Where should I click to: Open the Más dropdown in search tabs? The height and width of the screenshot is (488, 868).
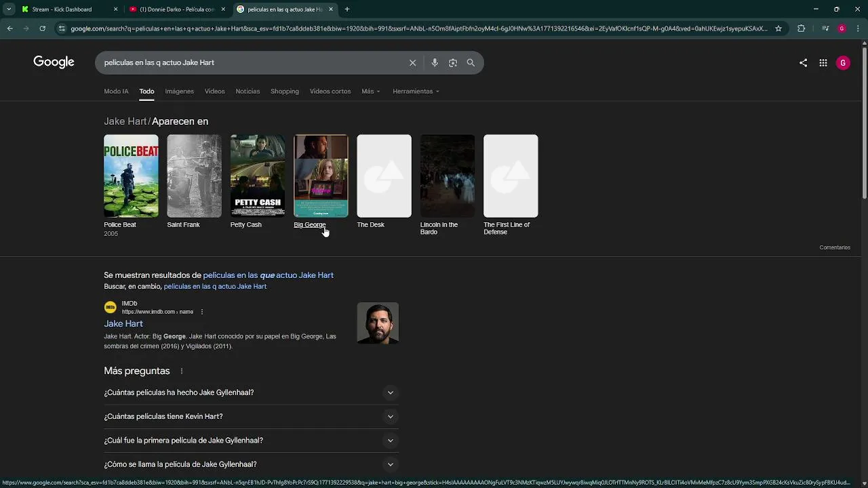[x=371, y=91]
